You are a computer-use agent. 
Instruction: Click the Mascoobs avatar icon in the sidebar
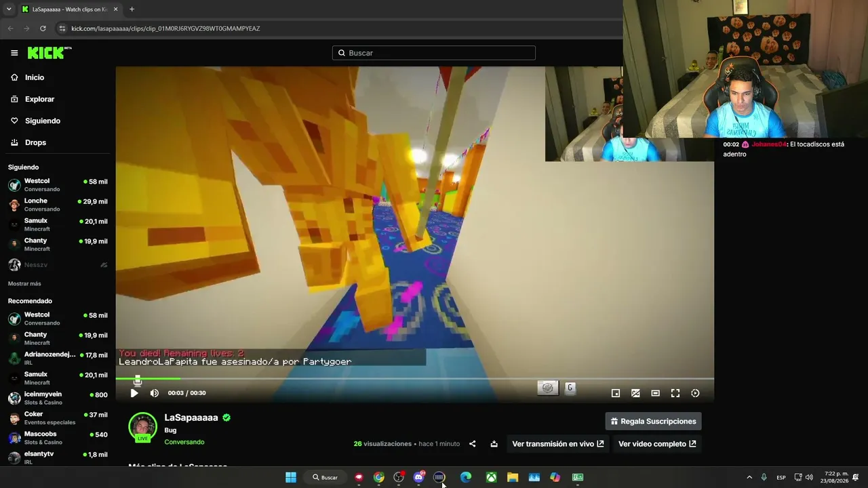coord(14,438)
